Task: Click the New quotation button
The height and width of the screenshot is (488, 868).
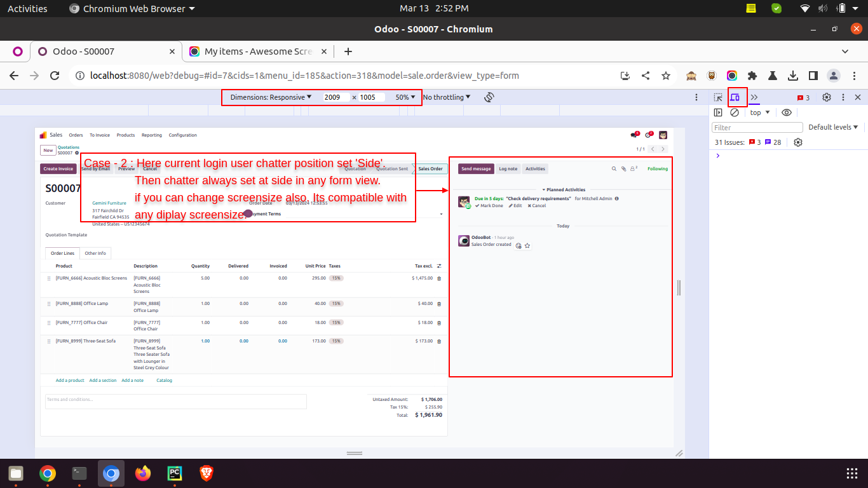Action: coord(48,151)
